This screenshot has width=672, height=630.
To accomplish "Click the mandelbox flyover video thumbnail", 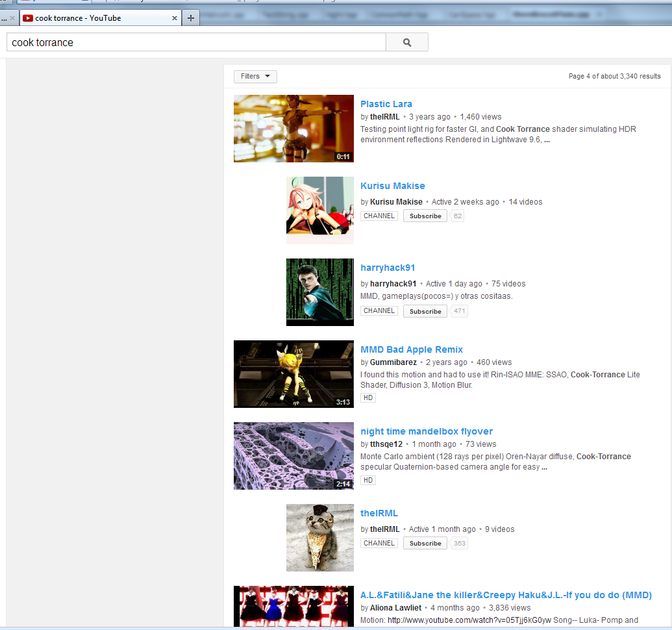I will pos(293,456).
